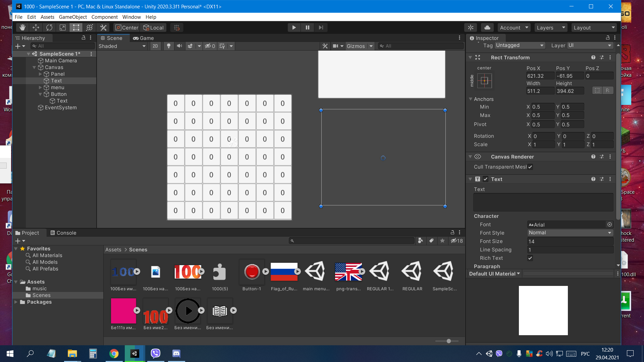Screen dimensions: 644x362
Task: Open Rect Transform help icon
Action: click(593, 58)
